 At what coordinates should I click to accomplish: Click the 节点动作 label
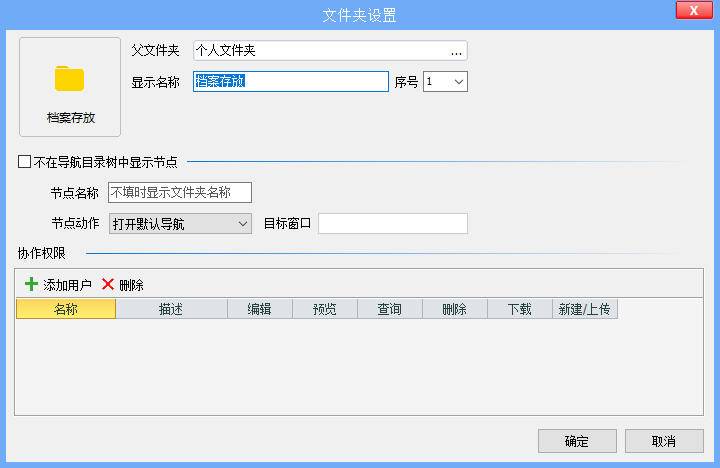pyautogui.click(x=75, y=224)
